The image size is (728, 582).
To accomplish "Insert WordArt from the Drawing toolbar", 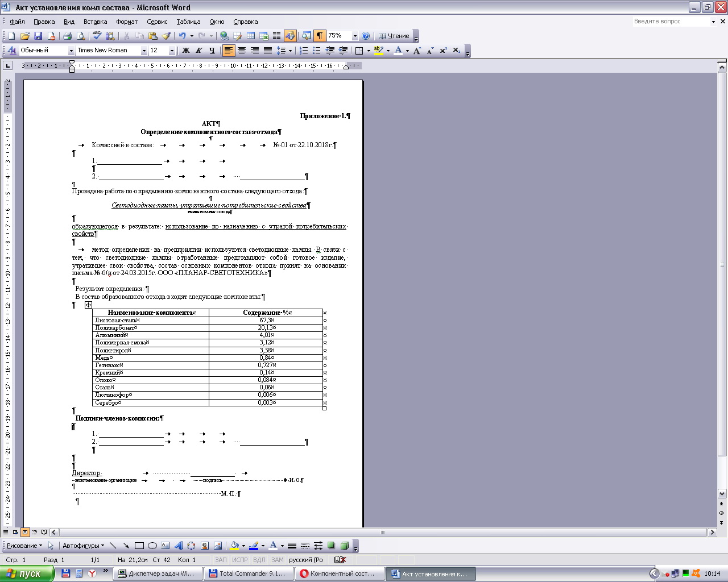I will click(x=178, y=546).
